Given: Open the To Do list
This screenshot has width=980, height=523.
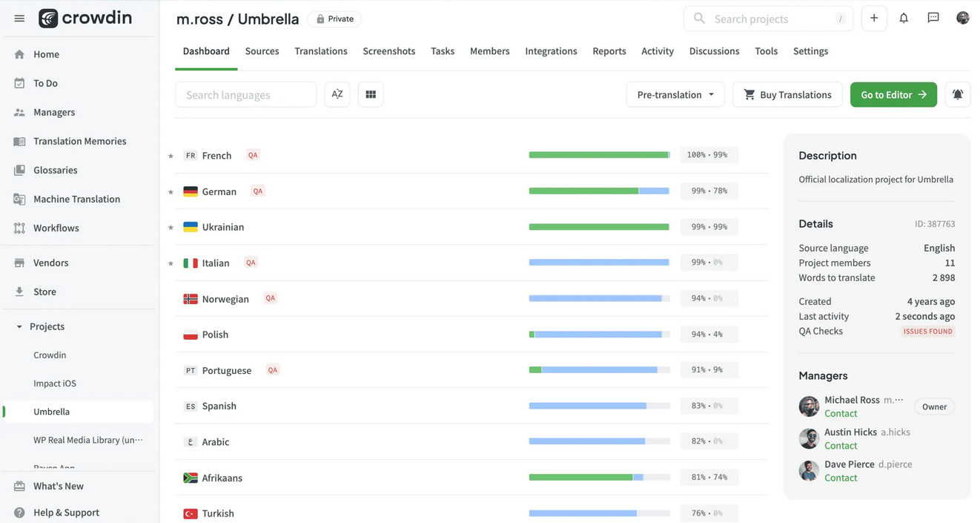Looking at the screenshot, I should [x=45, y=83].
